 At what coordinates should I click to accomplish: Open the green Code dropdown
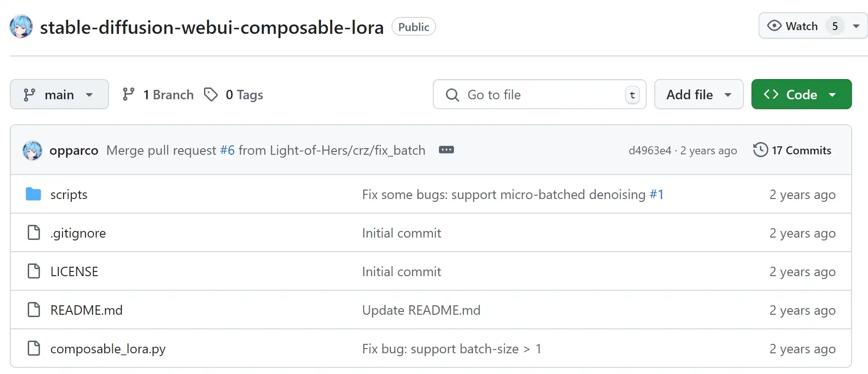[801, 95]
